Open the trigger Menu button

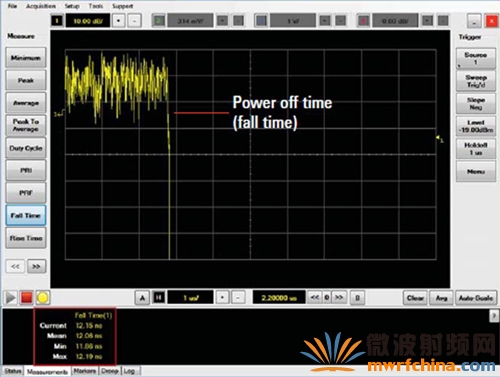pos(476,171)
